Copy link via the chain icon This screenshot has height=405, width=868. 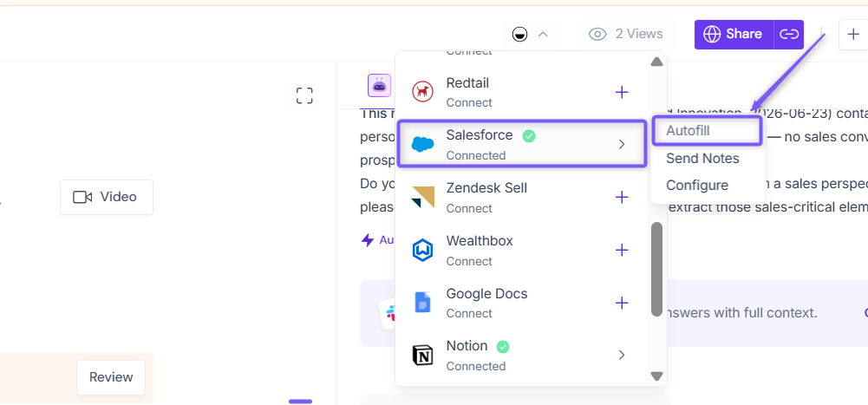[x=789, y=35]
